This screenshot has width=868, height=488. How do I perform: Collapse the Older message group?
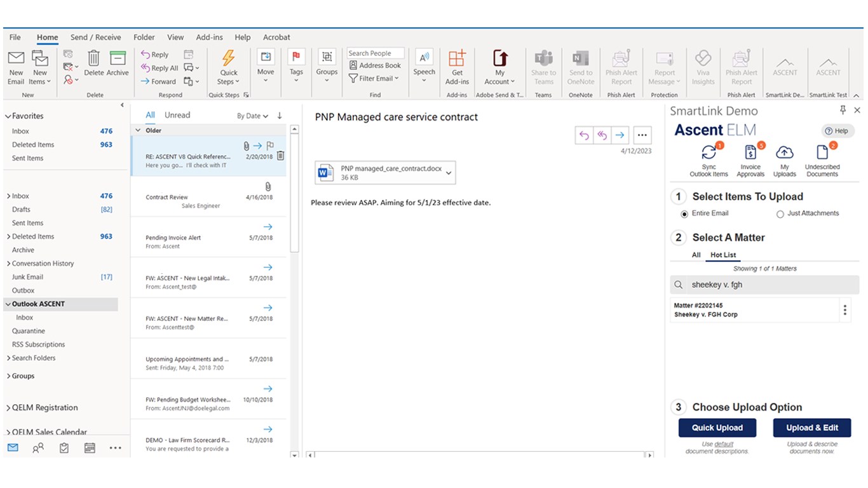pyautogui.click(x=139, y=130)
